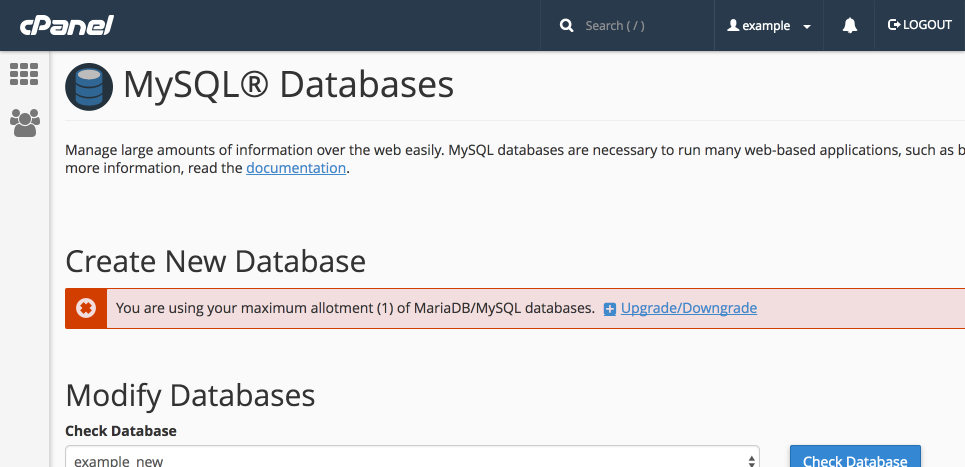The width and height of the screenshot is (965, 467).
Task: Expand the Check Database dropdown
Action: coord(412,458)
